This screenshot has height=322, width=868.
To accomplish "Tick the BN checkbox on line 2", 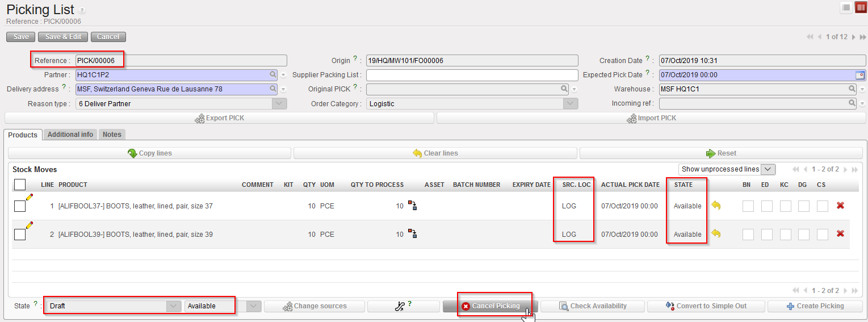I will (748, 234).
